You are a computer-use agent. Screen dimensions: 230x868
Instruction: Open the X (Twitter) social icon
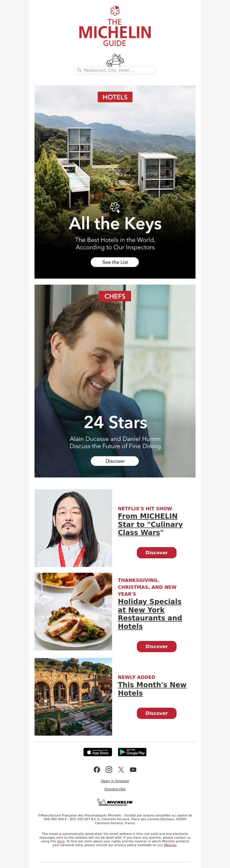click(x=121, y=769)
